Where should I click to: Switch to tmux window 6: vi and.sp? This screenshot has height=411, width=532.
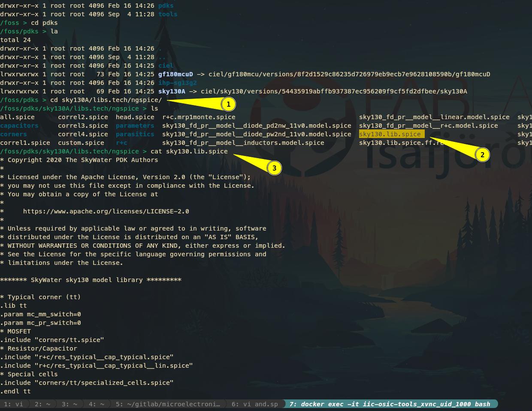coord(254,404)
